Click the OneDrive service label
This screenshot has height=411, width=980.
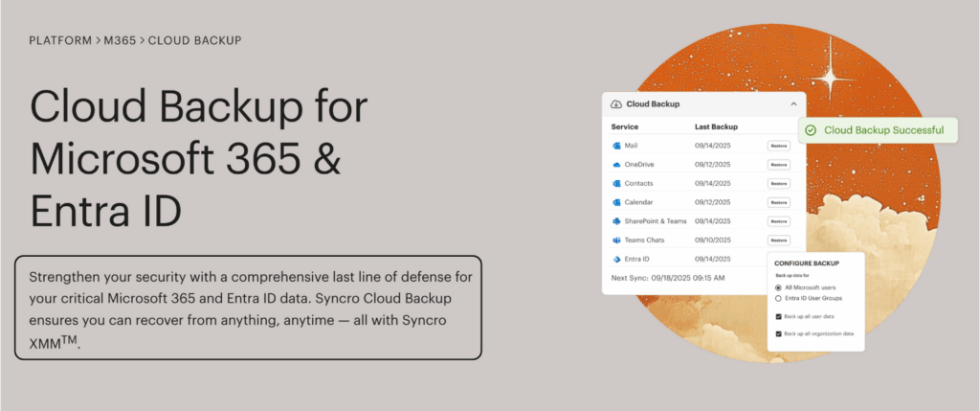pos(638,165)
